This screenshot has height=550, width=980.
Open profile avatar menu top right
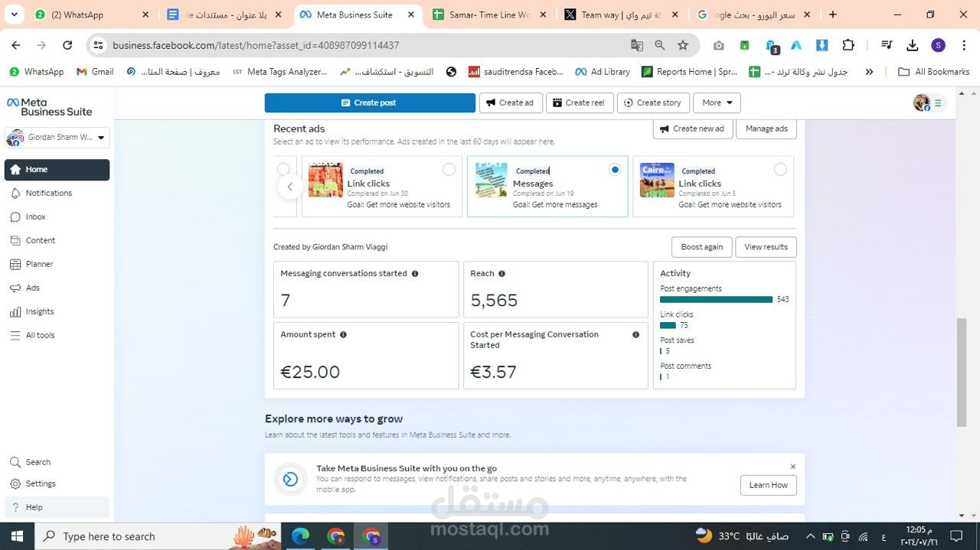coord(922,103)
